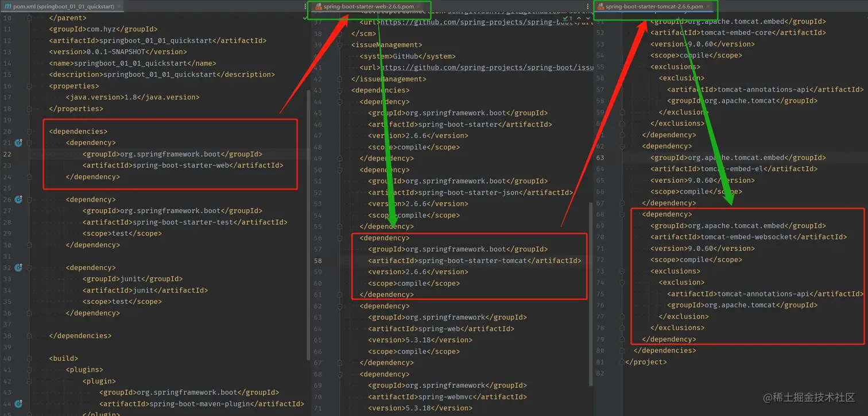This screenshot has width=868, height=416.
Task: Open the spring-boot-starter-web-2.6.6.pom tab
Action: coord(369,6)
